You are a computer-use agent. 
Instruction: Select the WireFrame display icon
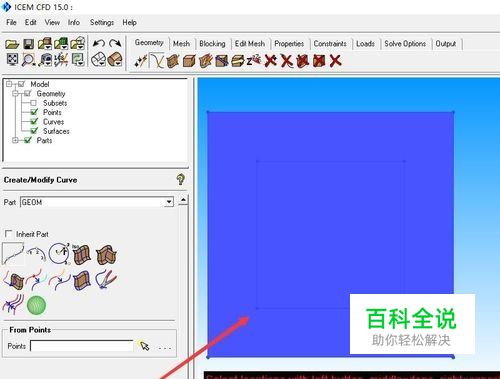tap(99, 60)
